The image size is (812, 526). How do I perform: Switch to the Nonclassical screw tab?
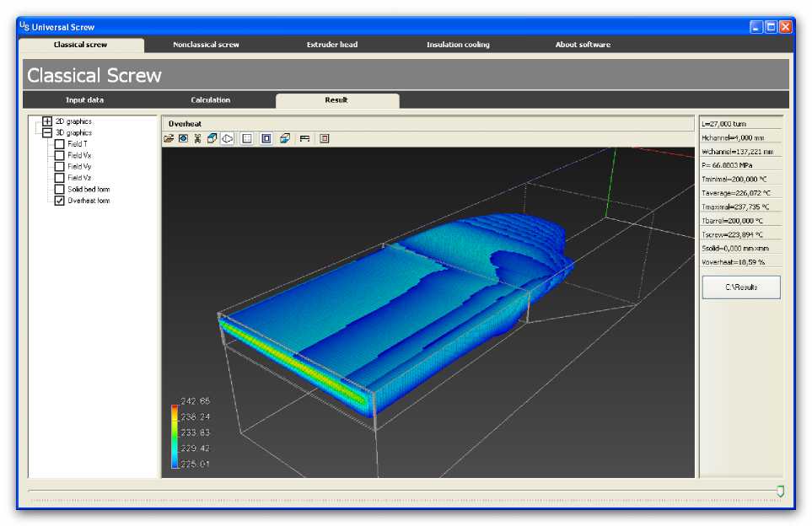[x=206, y=45]
